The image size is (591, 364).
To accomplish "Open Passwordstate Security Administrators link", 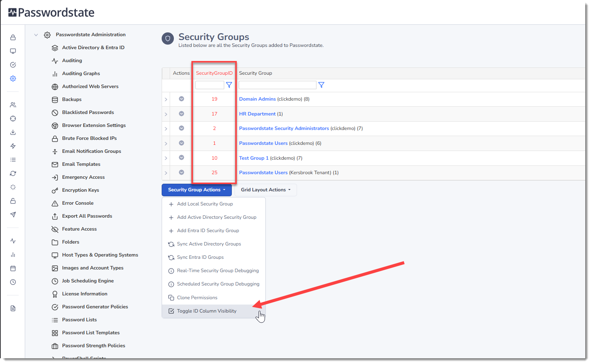I will 284,128.
